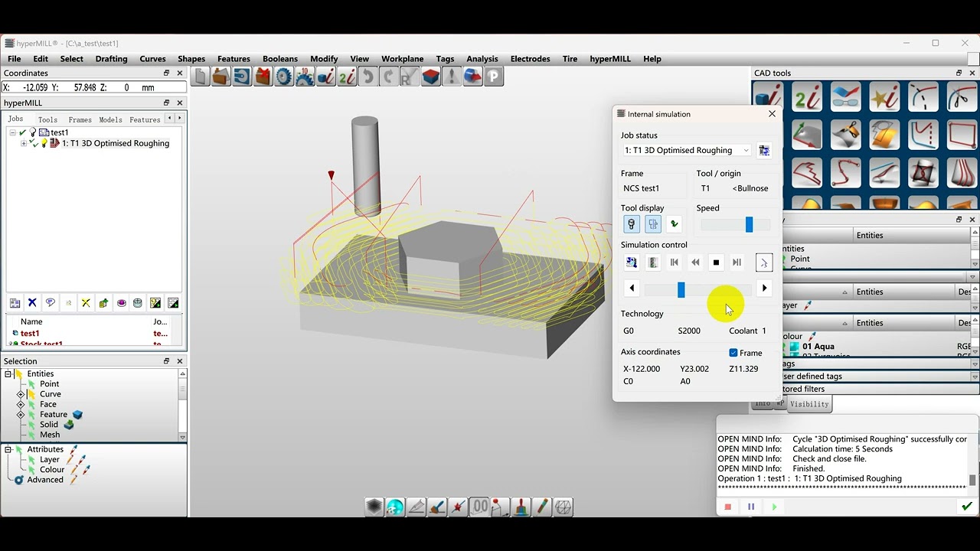Image resolution: width=980 pixels, height=551 pixels.
Task: Select the Advanced item in Selection tree
Action: [x=45, y=480]
